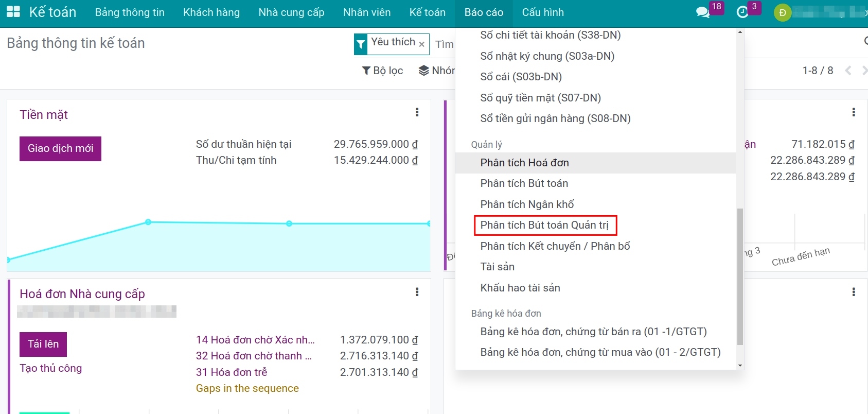868x414 pixels.
Task: Open the Nhà cung cấp menu
Action: pyautogui.click(x=291, y=12)
